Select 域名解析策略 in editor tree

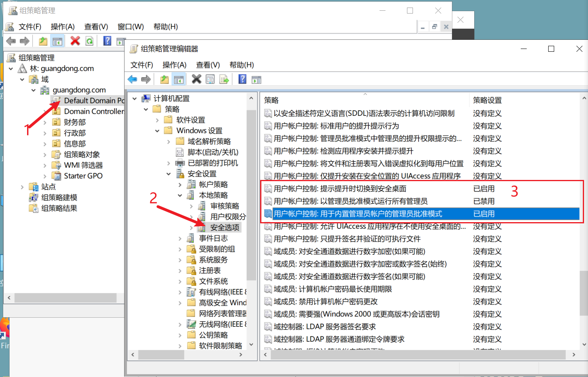click(x=209, y=141)
